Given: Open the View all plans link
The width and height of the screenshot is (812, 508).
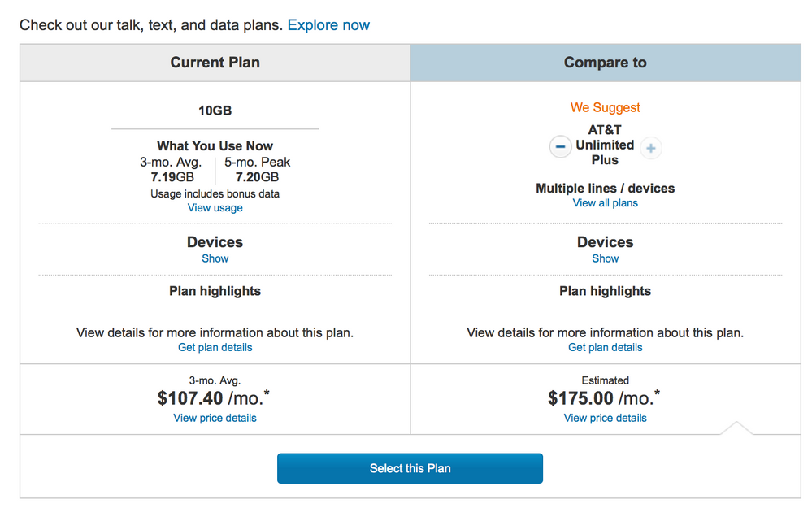Looking at the screenshot, I should 606,202.
